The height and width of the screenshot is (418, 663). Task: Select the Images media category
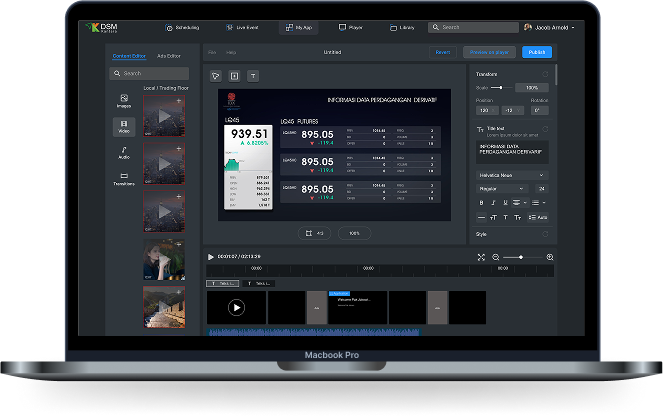124,101
